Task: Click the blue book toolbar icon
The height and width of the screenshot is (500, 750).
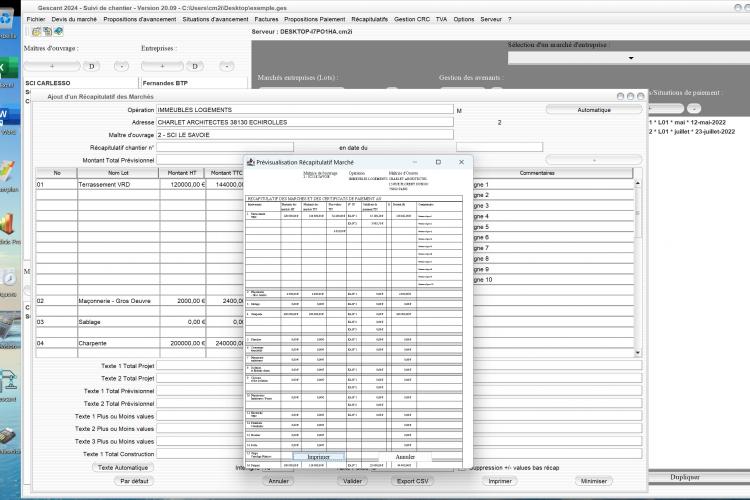Action: (x=58, y=32)
